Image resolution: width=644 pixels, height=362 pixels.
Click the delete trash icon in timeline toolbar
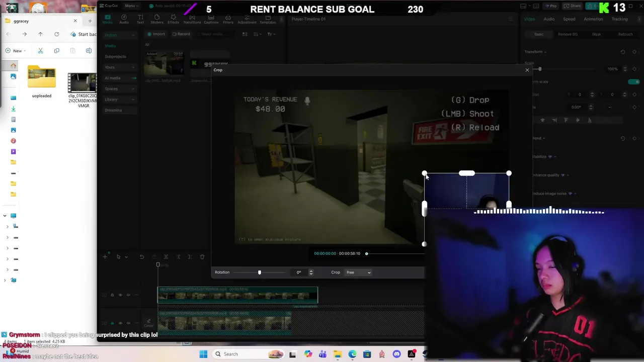202,257
